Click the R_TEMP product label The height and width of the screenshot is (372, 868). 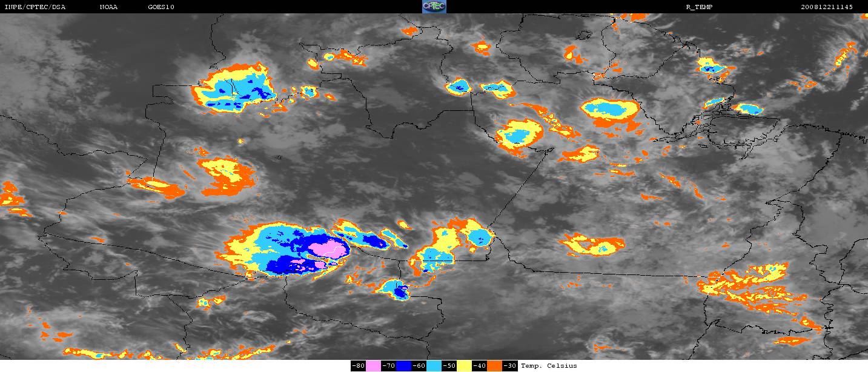coord(699,7)
